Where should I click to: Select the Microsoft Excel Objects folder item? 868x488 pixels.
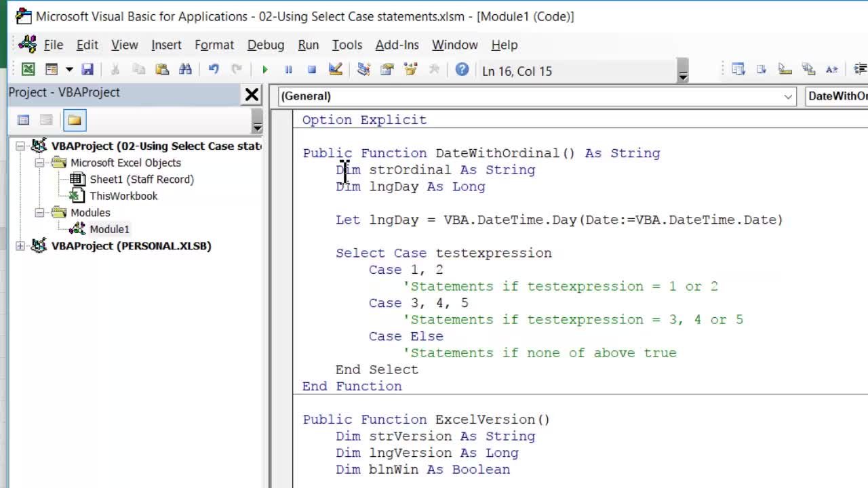(125, 163)
